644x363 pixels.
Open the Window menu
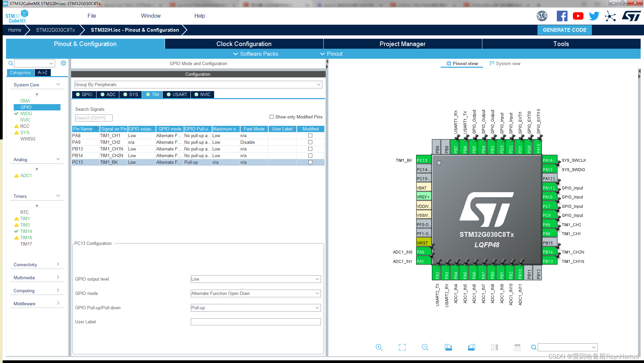tap(151, 16)
